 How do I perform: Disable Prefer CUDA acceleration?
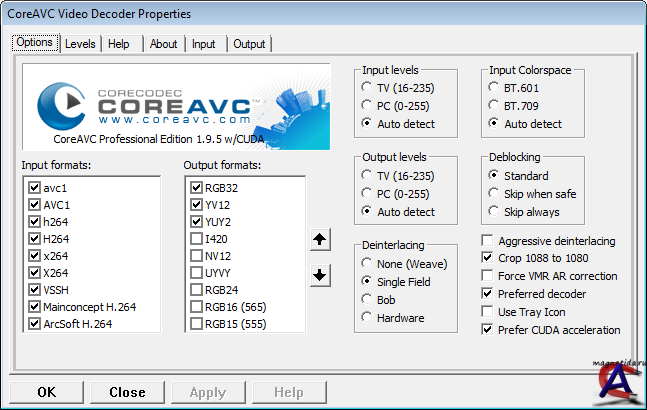point(488,330)
